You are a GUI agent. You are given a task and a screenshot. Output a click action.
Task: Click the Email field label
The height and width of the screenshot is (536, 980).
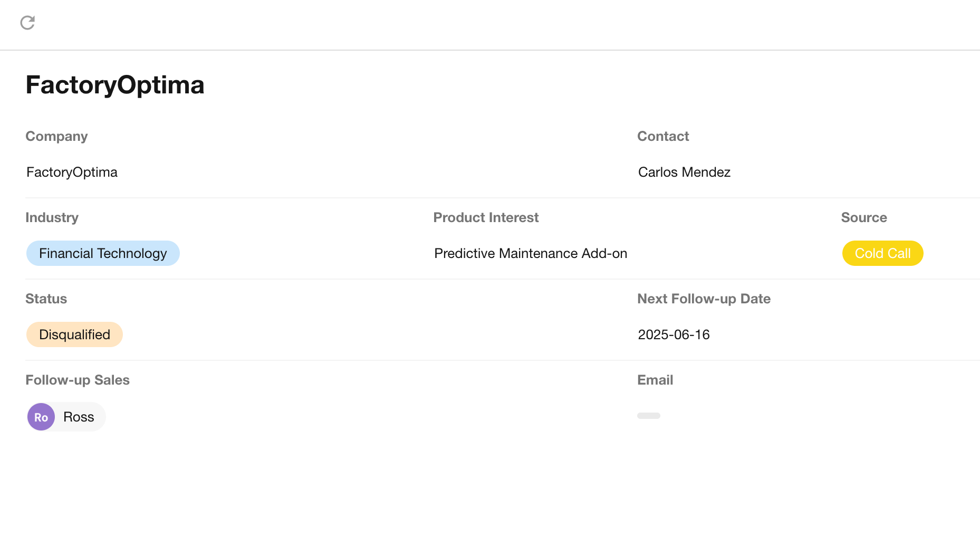[x=655, y=380]
